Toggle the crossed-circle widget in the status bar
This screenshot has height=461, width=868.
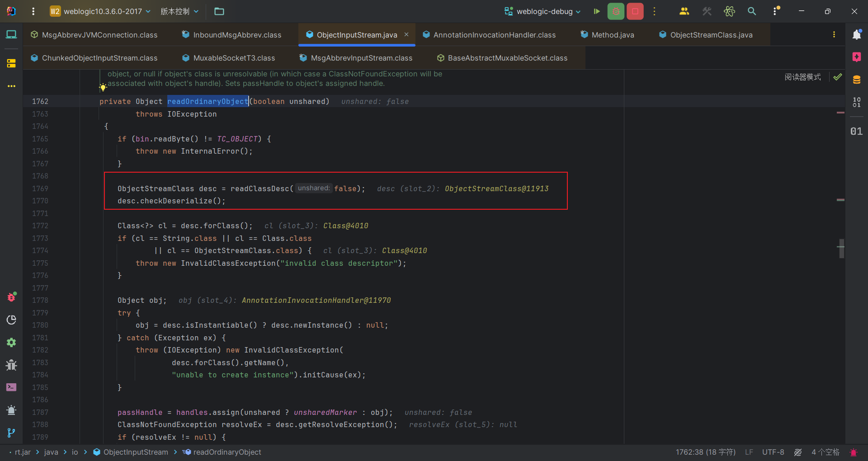tap(798, 452)
